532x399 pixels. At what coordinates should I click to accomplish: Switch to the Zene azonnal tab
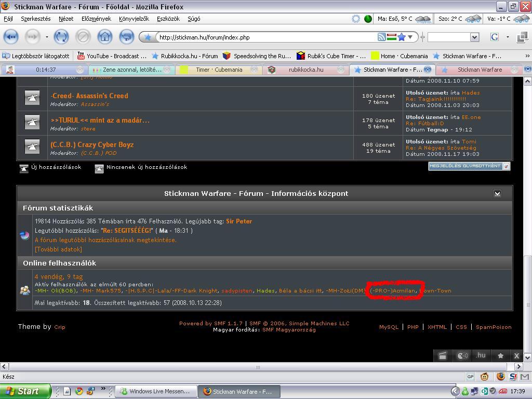[132, 70]
